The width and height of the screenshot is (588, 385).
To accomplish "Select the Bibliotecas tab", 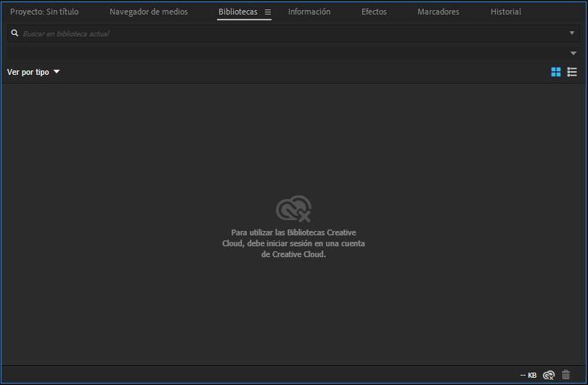I will pyautogui.click(x=238, y=12).
